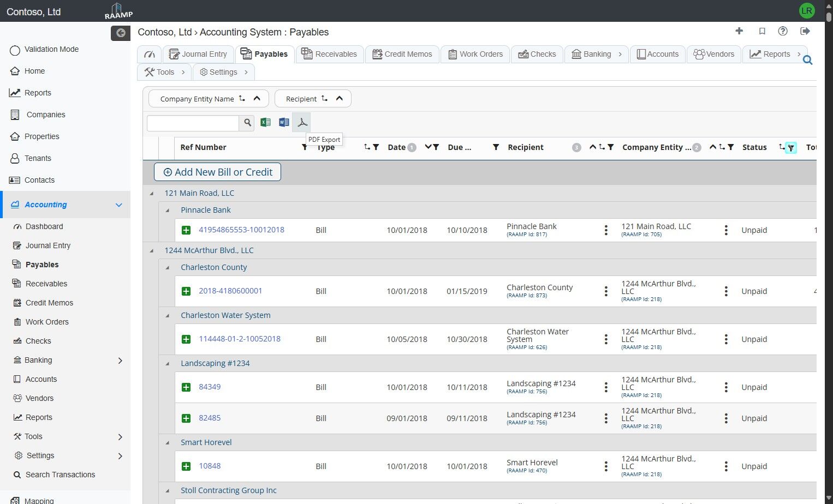Collapse sidebar with back arrow icon
Image resolution: width=833 pixels, height=504 pixels.
click(121, 33)
